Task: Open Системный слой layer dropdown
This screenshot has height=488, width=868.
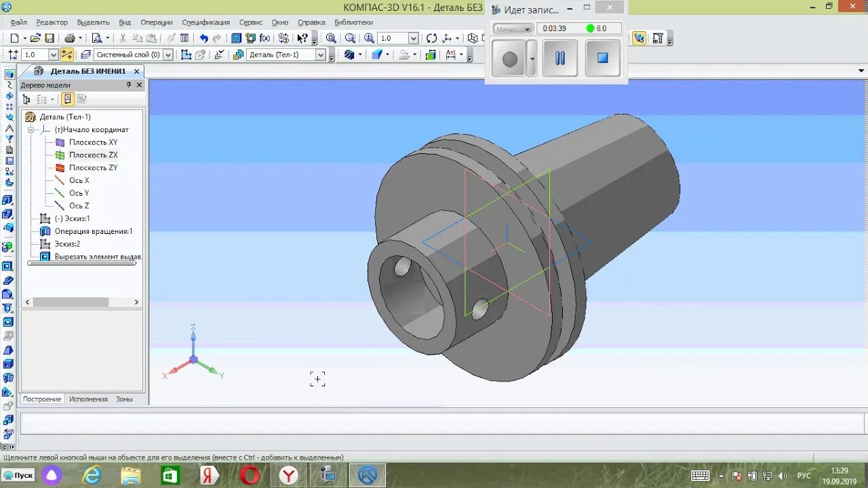Action: tap(167, 54)
